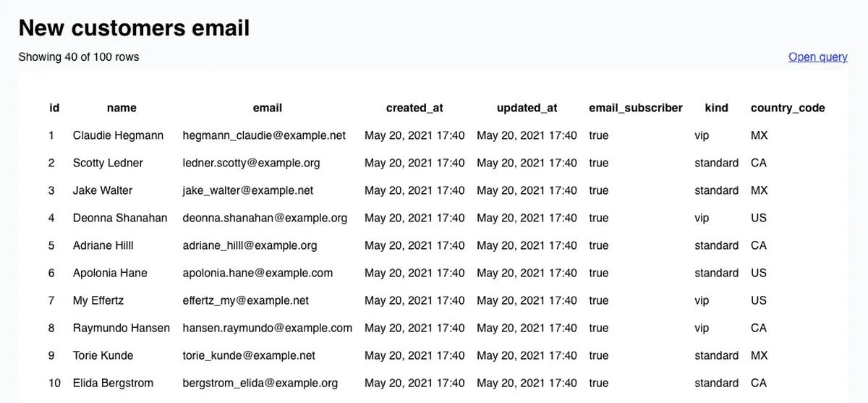Select email hegmann_claudie@example.net

264,135
